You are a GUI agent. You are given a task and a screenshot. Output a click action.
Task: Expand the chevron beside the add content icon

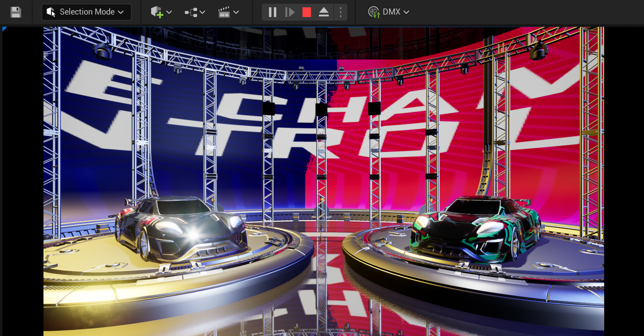coord(169,12)
